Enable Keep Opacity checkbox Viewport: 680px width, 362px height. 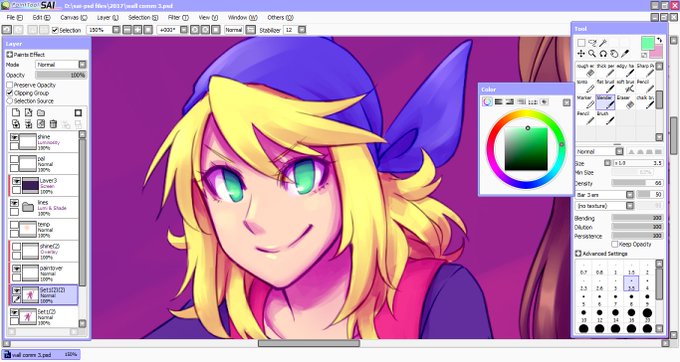click(615, 244)
